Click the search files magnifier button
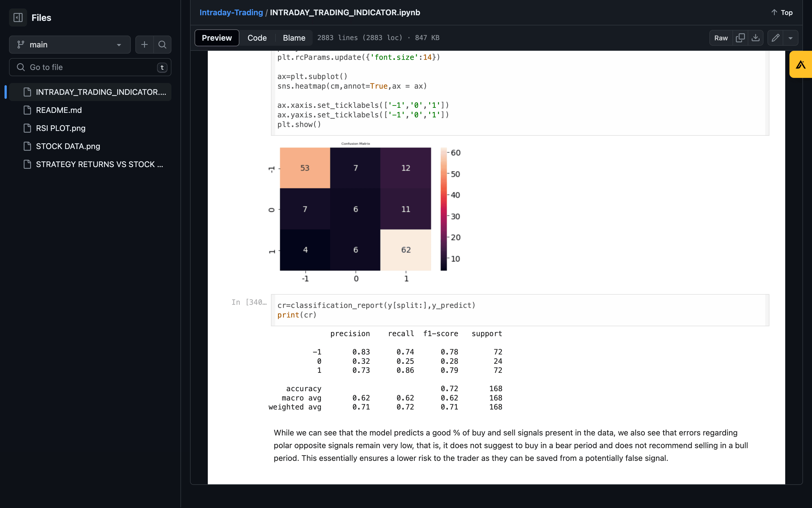This screenshot has height=508, width=812. point(162,45)
